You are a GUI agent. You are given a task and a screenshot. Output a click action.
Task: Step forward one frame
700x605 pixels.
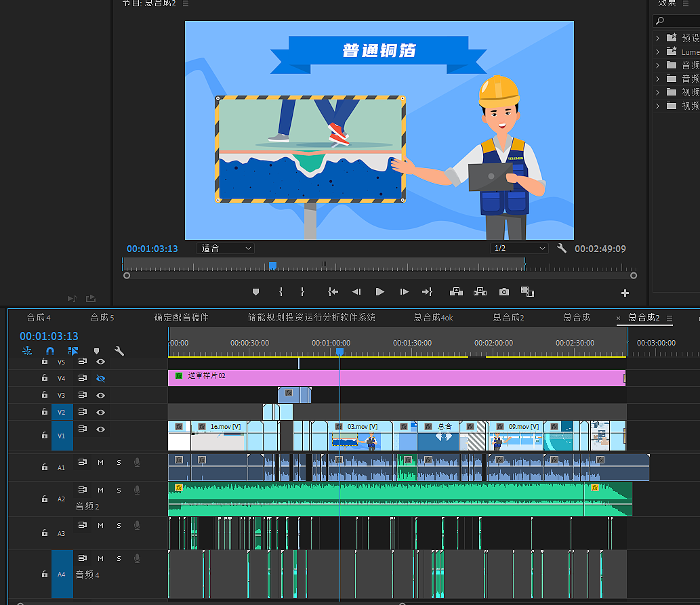[x=404, y=292]
